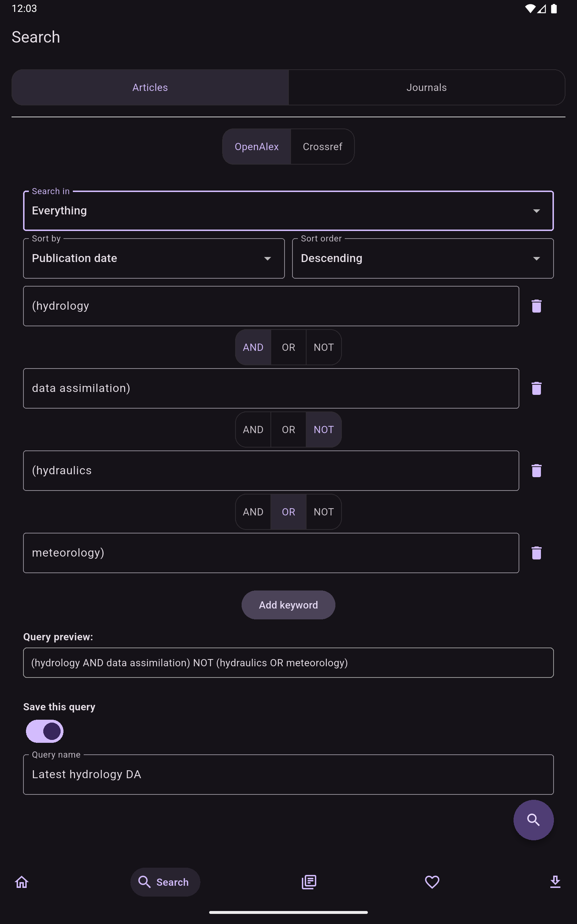Delete the "data assimilation)" keyword row

click(536, 388)
